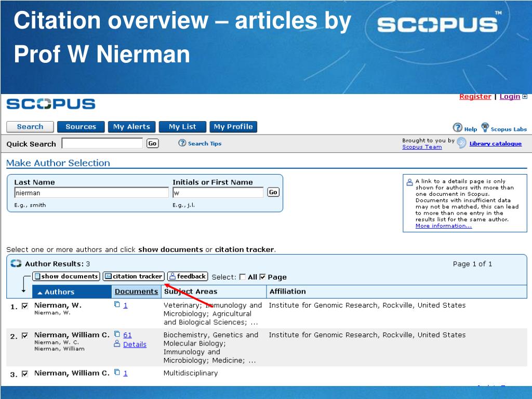This screenshot has width=532, height=399.
Task: Click the citation tracker button
Action: click(x=134, y=276)
